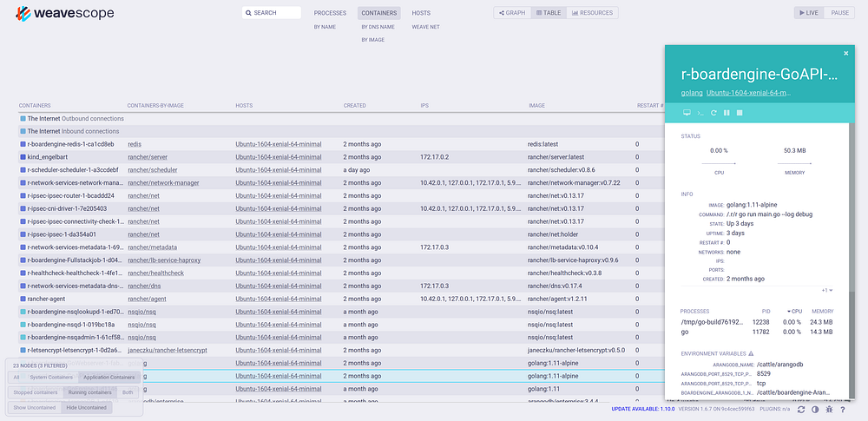The image size is (868, 421).
Task: Filter to All containers
Action: click(x=16, y=378)
